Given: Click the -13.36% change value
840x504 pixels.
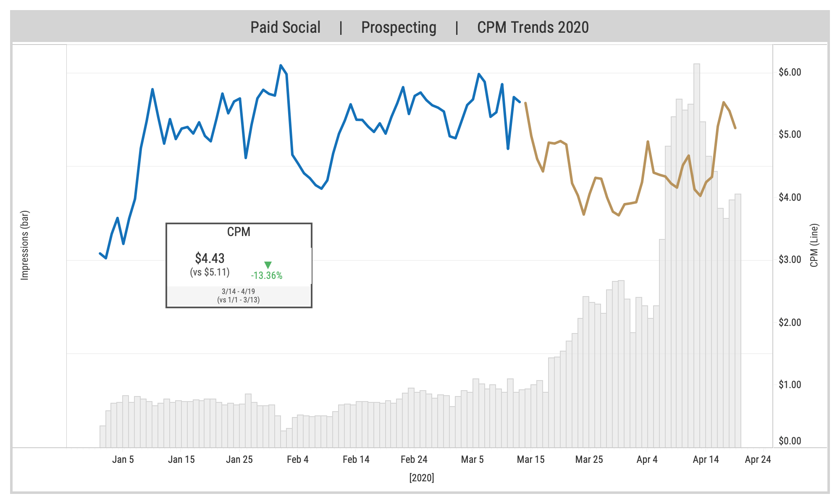Looking at the screenshot, I should [x=267, y=276].
